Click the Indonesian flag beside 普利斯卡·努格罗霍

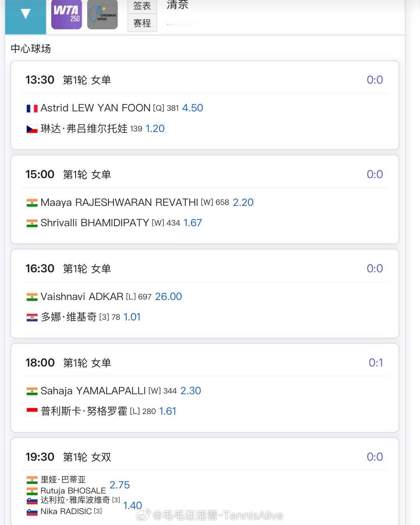coord(32,411)
